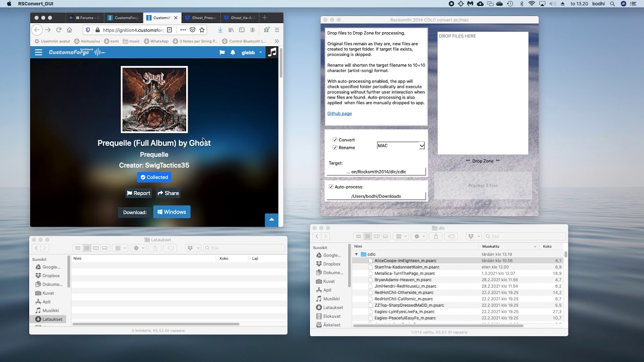This screenshot has height=362, width=644.
Task: Click the flag icon in CustomsForge header
Action: (222, 52)
